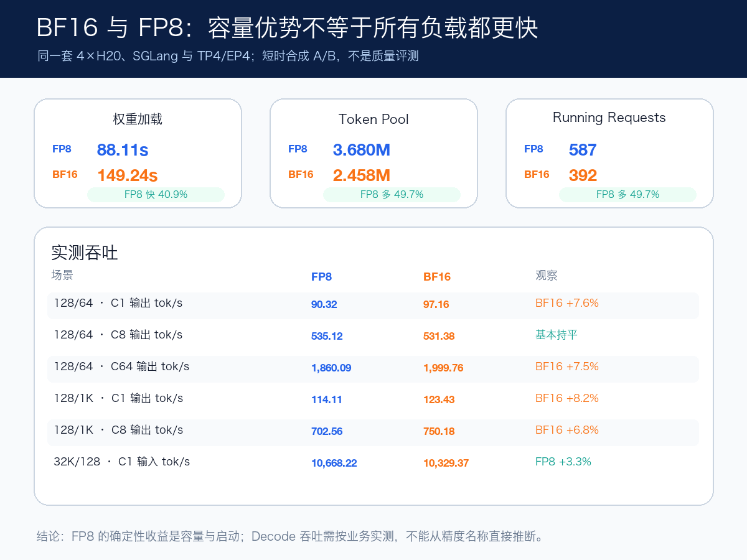Select the FP8 value 88.11s
The width and height of the screenshot is (747, 560).
click(x=123, y=150)
